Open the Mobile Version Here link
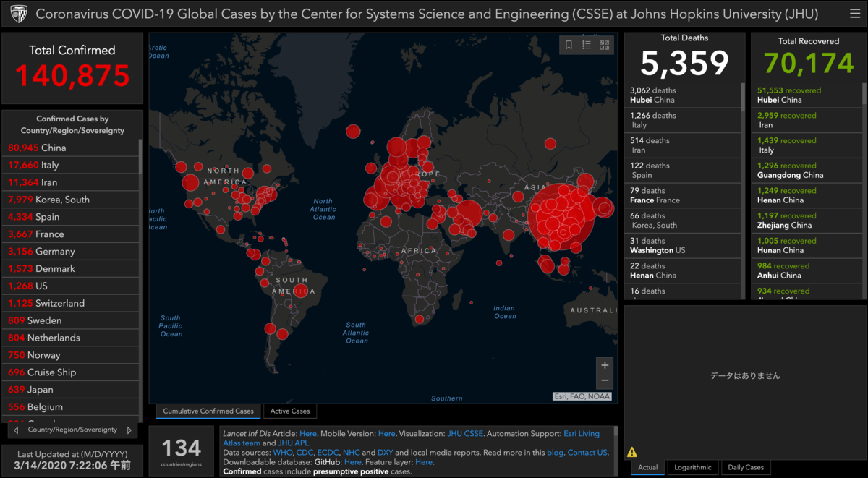The image size is (868, 478). tap(386, 434)
